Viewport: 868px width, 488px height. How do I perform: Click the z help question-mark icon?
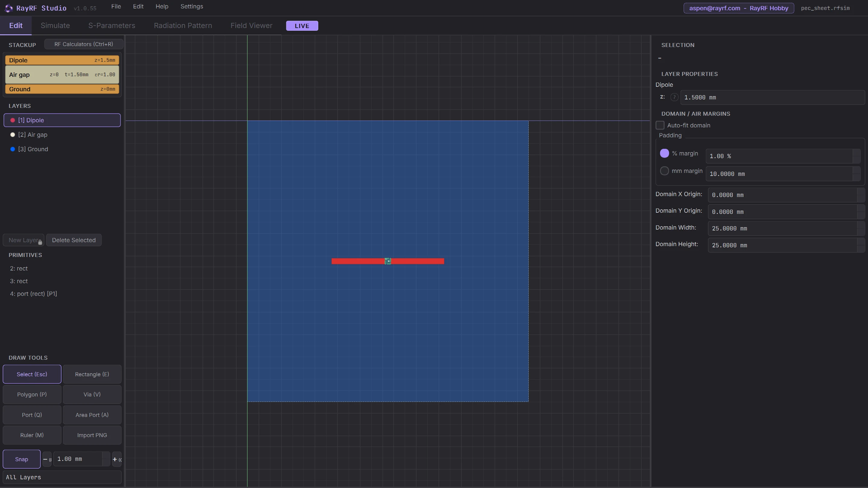pos(674,97)
